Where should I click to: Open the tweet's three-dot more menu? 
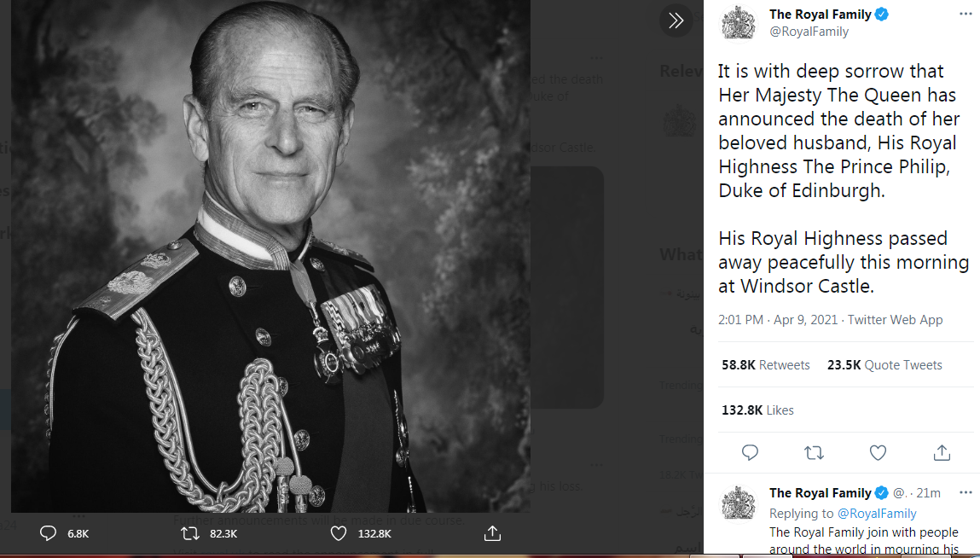tap(965, 15)
